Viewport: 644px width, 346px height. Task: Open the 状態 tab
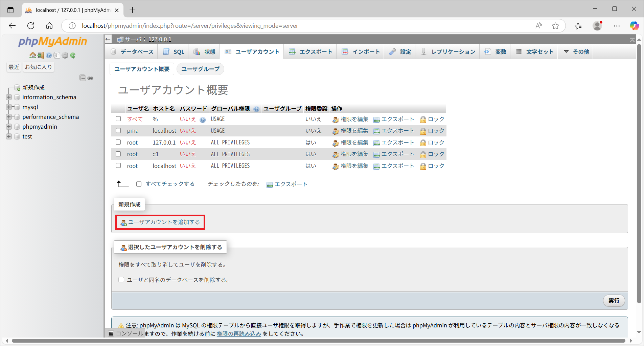[x=204, y=52]
